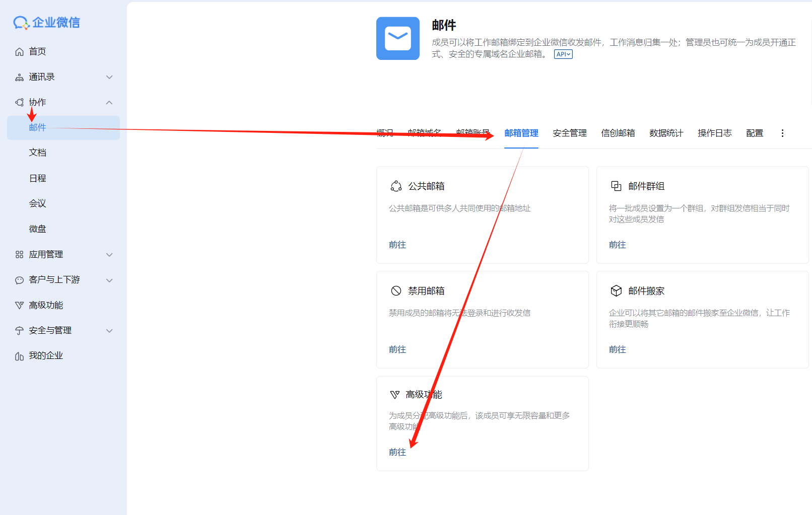
Task: Switch to the 信创邮箱 tab
Action: click(x=618, y=133)
